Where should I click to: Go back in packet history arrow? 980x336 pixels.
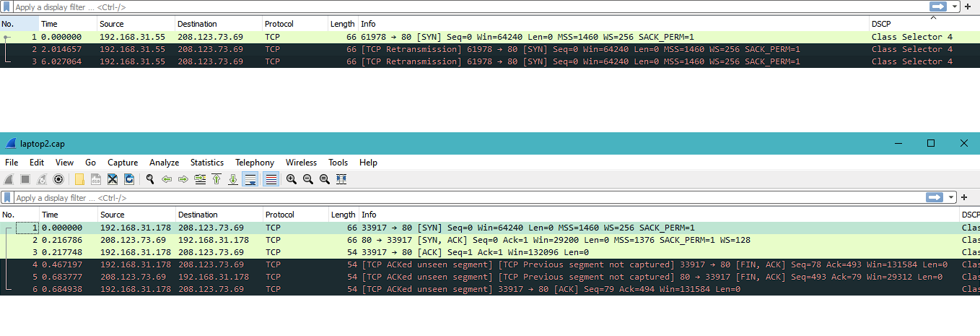(x=167, y=179)
